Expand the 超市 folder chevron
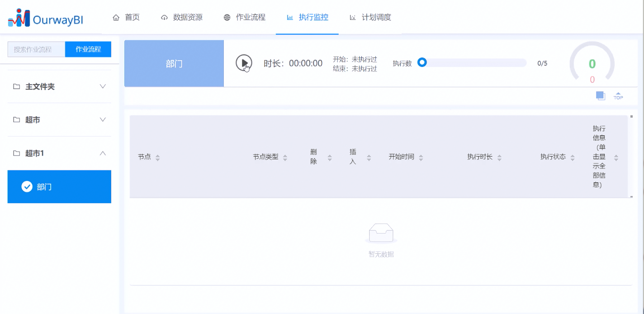Image resolution: width=644 pixels, height=314 pixels. [x=103, y=120]
